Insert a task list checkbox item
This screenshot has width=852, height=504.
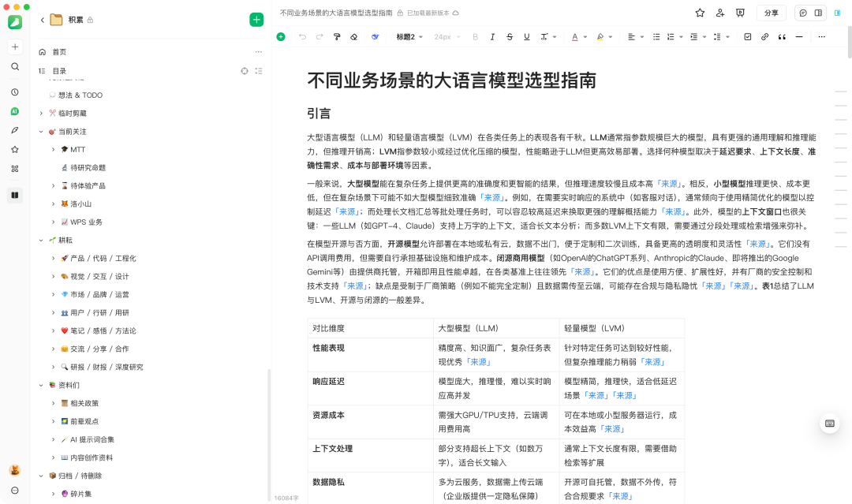click(747, 36)
